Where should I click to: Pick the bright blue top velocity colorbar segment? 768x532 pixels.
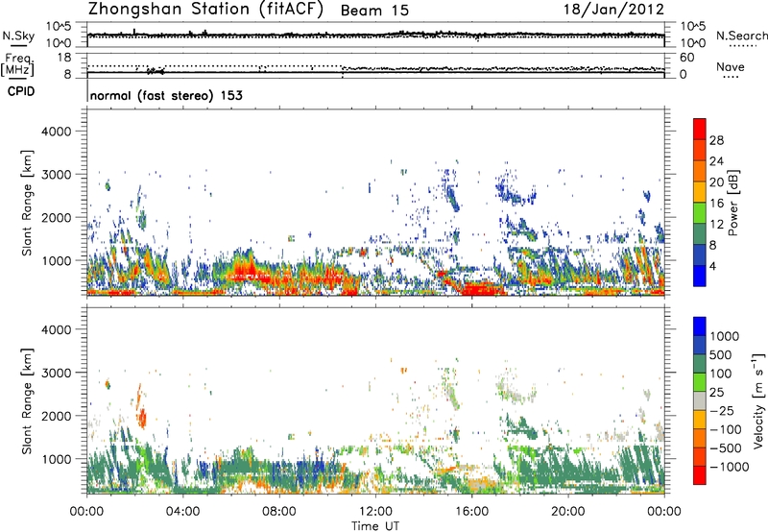click(x=700, y=326)
